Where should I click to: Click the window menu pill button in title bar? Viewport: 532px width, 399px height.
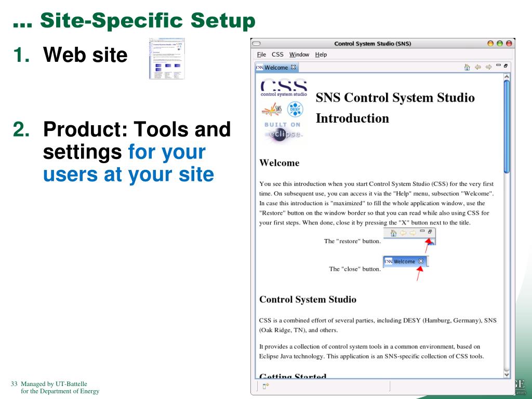click(x=257, y=44)
